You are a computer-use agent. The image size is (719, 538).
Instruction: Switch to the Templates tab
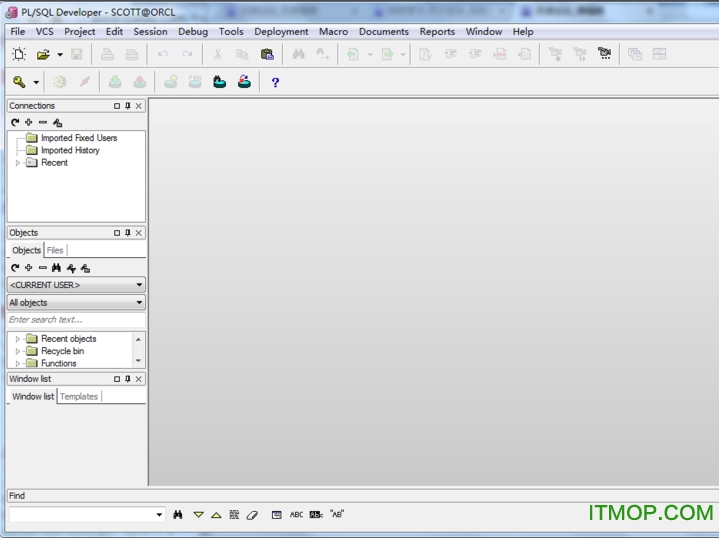click(79, 397)
